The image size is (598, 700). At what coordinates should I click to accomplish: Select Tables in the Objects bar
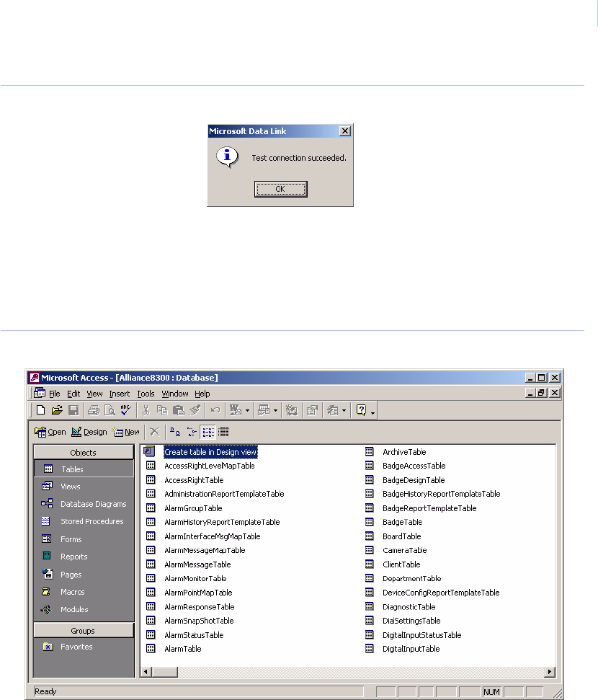(x=84, y=469)
